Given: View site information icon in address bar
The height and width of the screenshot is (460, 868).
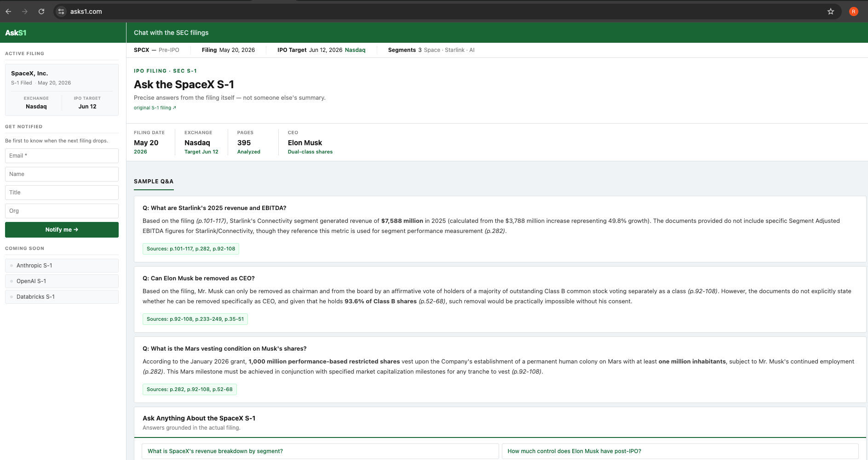Looking at the screenshot, I should pyautogui.click(x=61, y=11).
